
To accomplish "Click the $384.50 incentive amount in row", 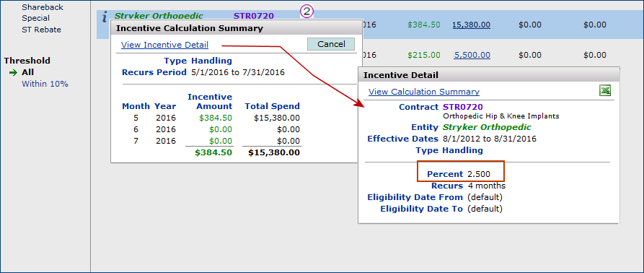I will (424, 25).
